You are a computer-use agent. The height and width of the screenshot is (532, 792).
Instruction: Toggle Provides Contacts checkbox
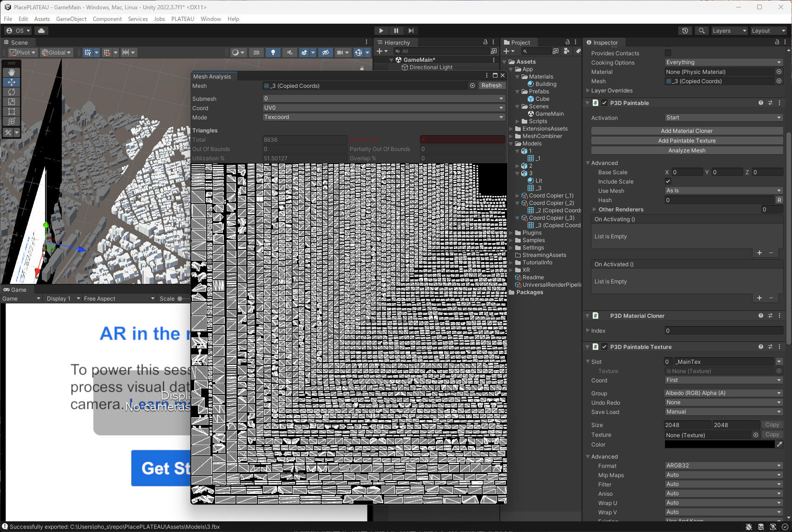pos(668,53)
